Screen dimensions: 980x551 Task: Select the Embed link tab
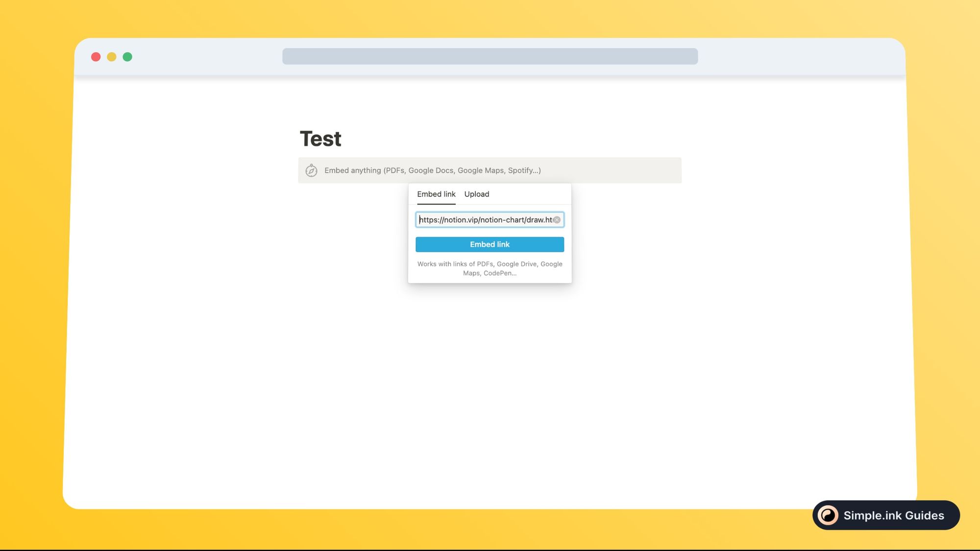pyautogui.click(x=436, y=194)
